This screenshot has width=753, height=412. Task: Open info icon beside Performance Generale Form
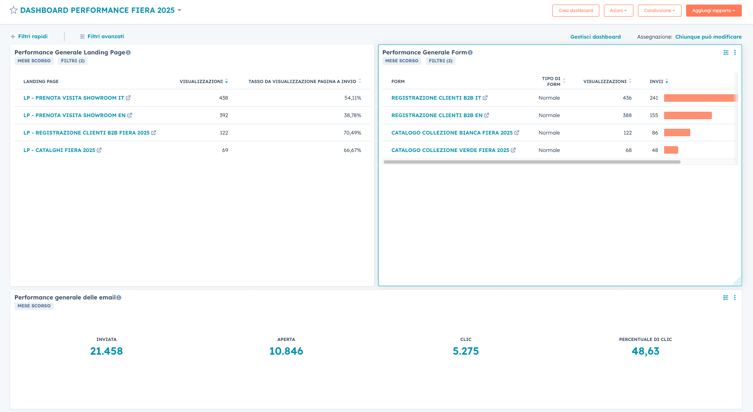[x=470, y=52]
